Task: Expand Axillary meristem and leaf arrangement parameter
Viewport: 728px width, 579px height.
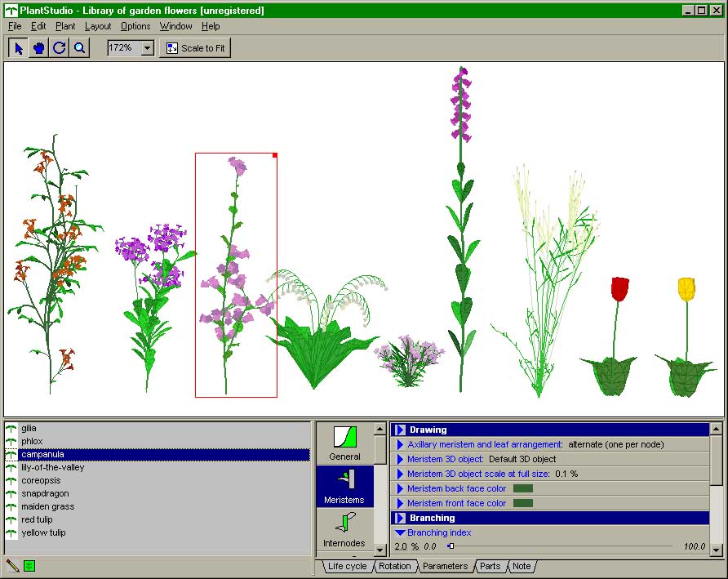Action: point(400,445)
